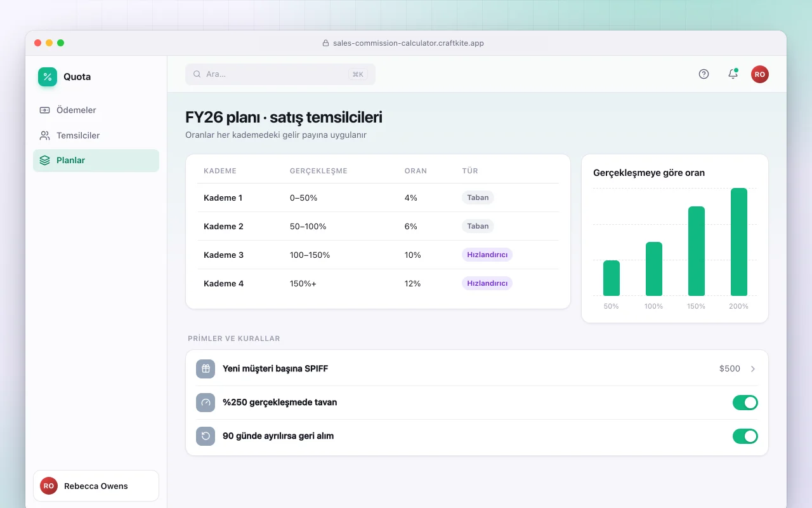Click the RO avatar in top bar

click(x=760, y=74)
